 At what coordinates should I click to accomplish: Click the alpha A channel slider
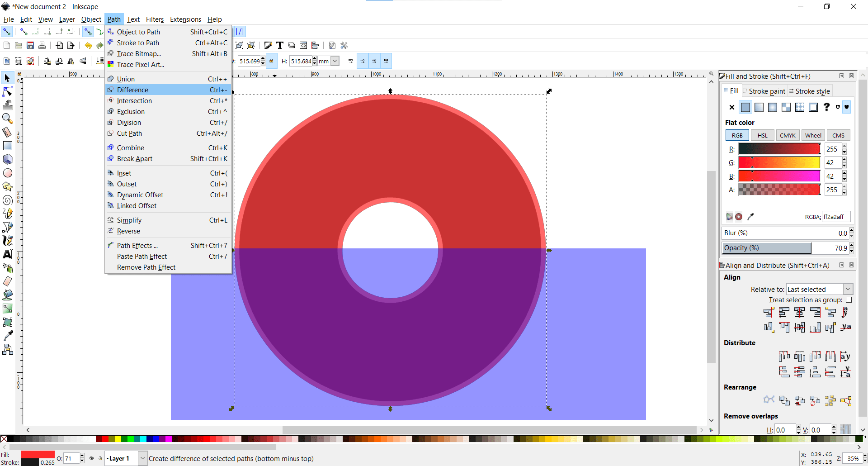point(779,190)
